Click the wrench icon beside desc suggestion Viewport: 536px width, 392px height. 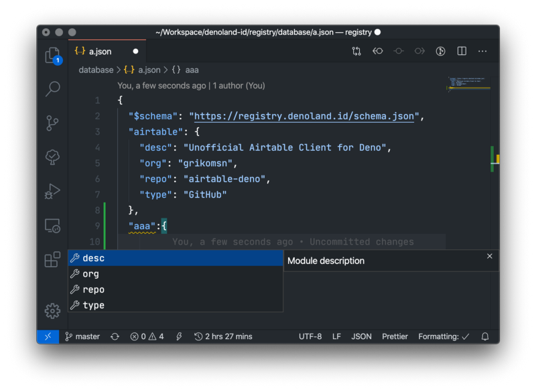pos(75,258)
